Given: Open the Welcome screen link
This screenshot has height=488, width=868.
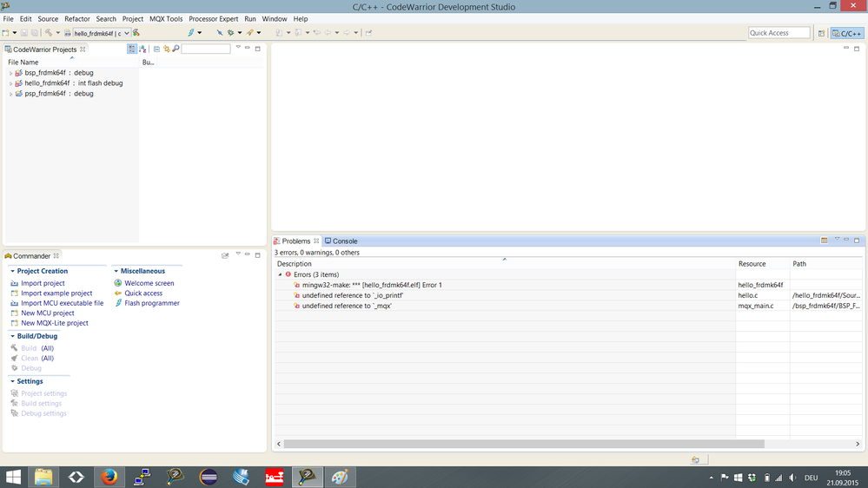Looking at the screenshot, I should 149,283.
